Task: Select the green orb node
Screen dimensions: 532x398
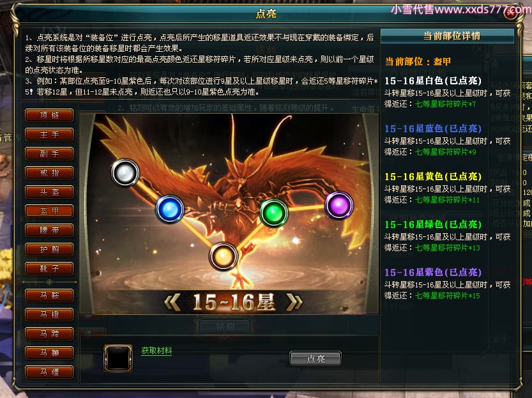Action: click(x=274, y=212)
